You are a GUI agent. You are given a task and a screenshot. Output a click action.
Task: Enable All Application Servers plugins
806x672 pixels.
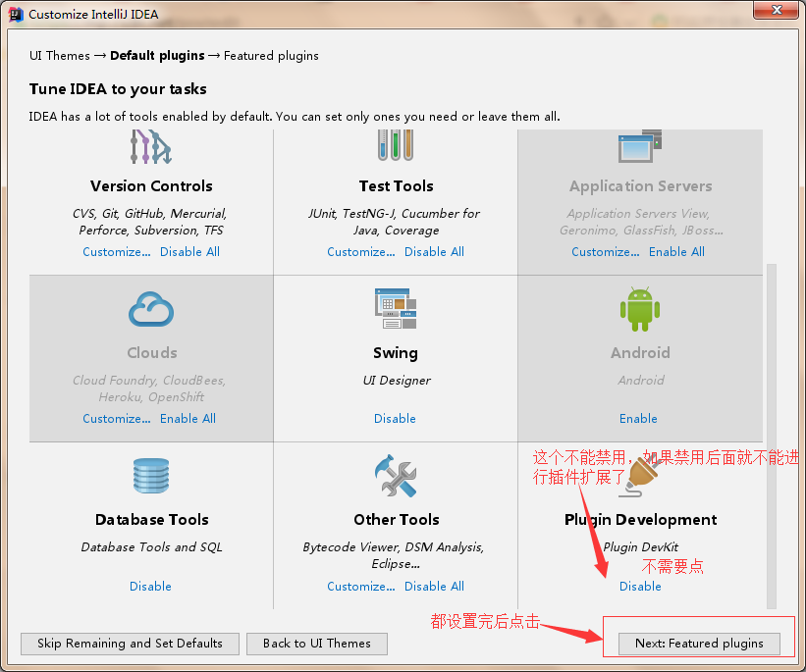(676, 252)
